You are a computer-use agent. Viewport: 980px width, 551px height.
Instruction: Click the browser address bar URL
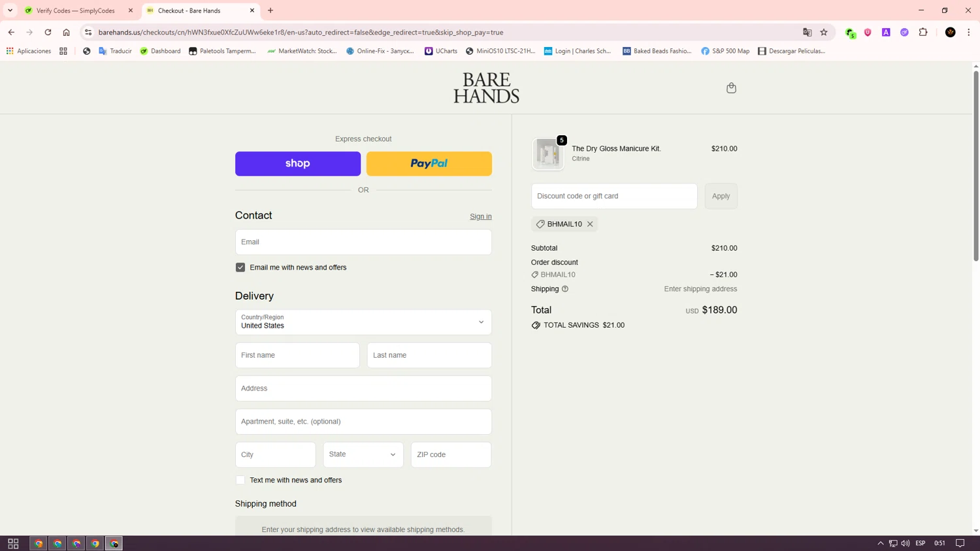301,32
